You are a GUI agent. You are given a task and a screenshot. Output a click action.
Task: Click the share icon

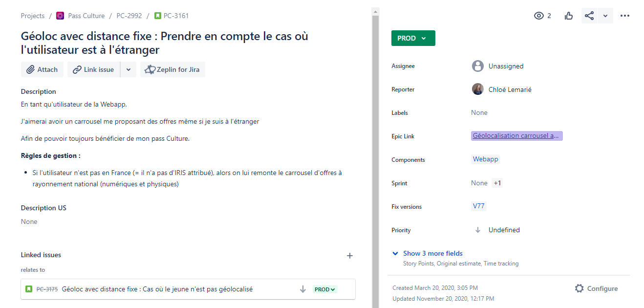point(589,16)
